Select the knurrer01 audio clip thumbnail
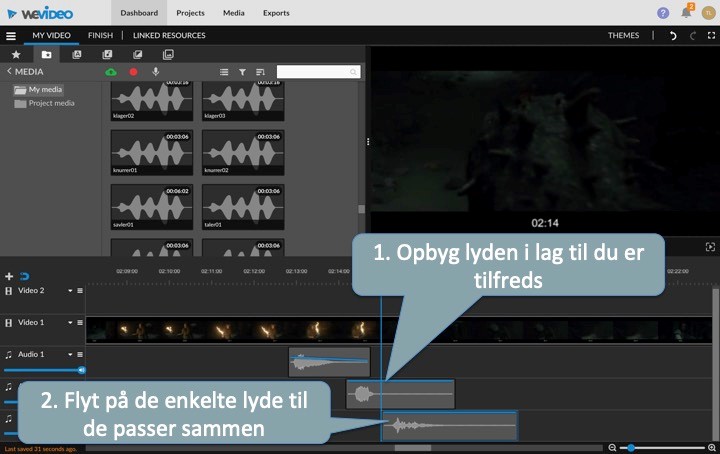This screenshot has height=454, width=720. tap(152, 152)
